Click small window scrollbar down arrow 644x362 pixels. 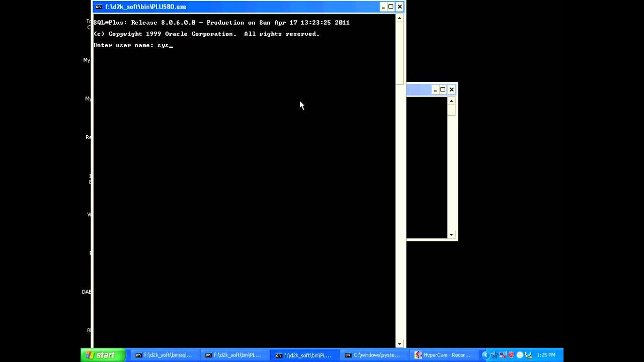click(x=451, y=235)
